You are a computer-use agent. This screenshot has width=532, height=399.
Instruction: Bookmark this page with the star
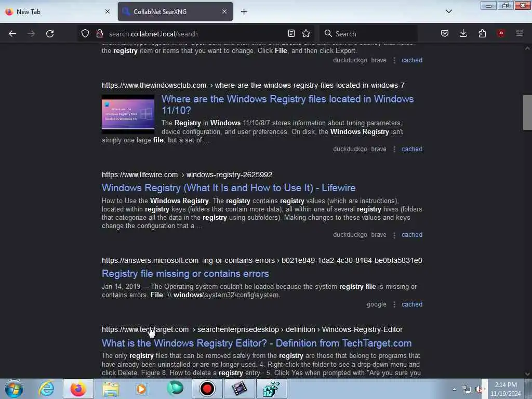(x=306, y=33)
